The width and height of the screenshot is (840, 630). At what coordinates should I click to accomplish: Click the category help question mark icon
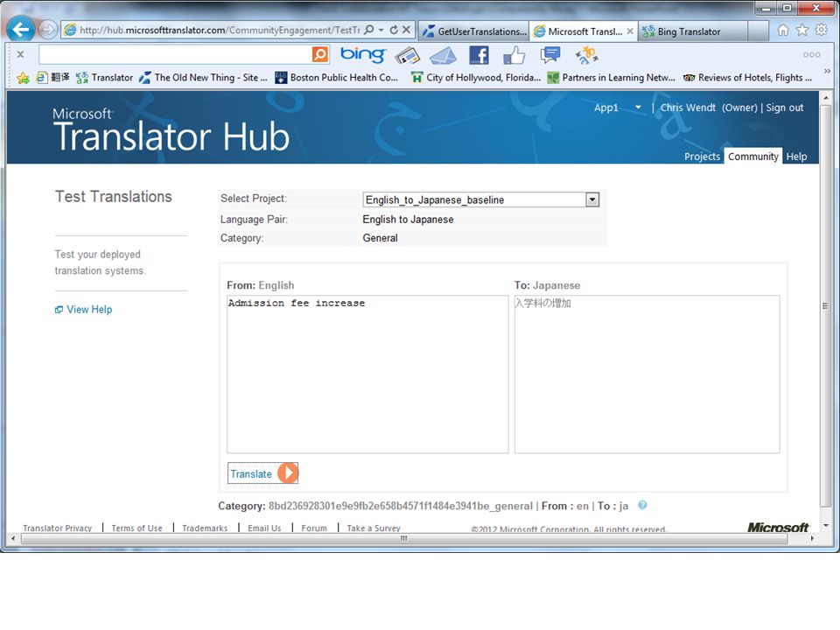[642, 505]
